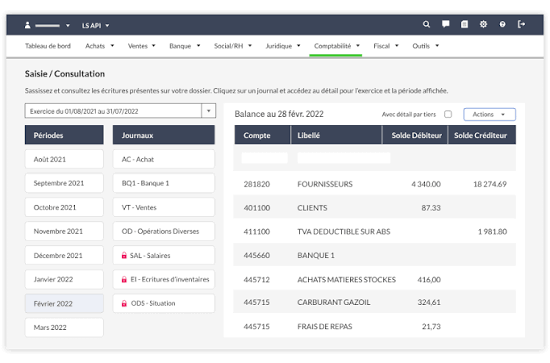Click the 18 274.69 credit balance
Screen dimensions: 550x363
[x=490, y=184]
